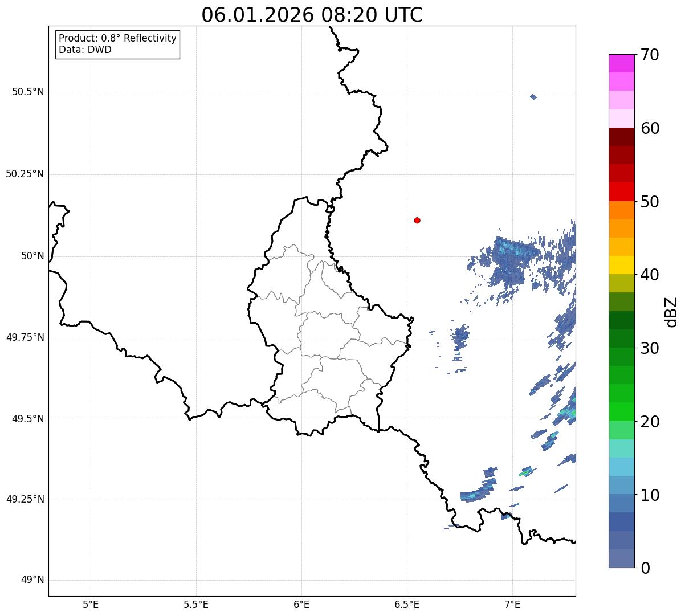
Task: Click the 49.25°N latitude label
Action: point(25,499)
